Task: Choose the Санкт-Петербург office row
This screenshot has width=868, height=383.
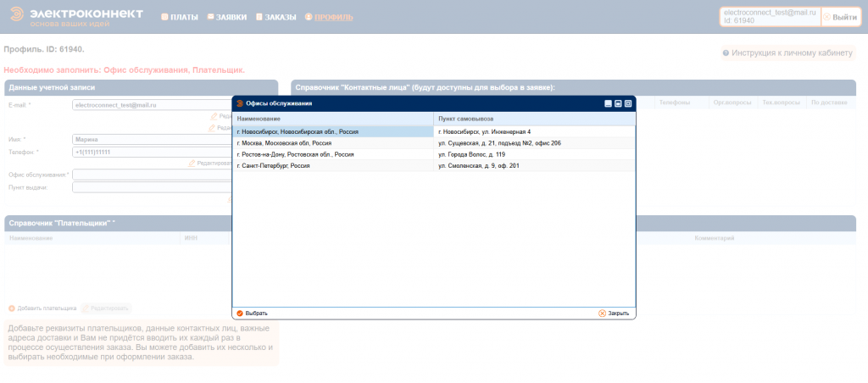Action: (x=332, y=166)
